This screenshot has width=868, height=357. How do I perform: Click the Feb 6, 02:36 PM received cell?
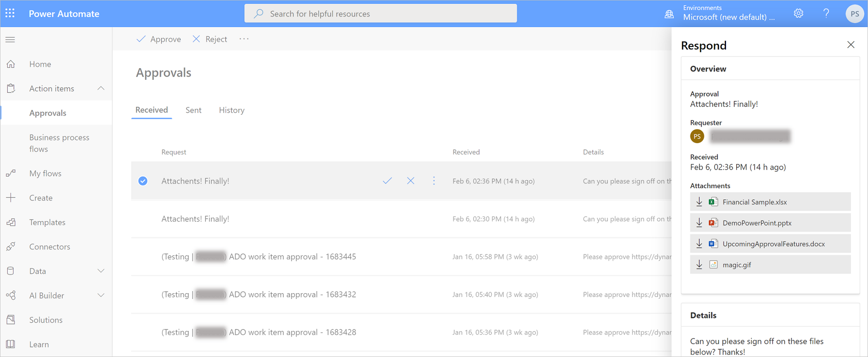click(x=494, y=181)
